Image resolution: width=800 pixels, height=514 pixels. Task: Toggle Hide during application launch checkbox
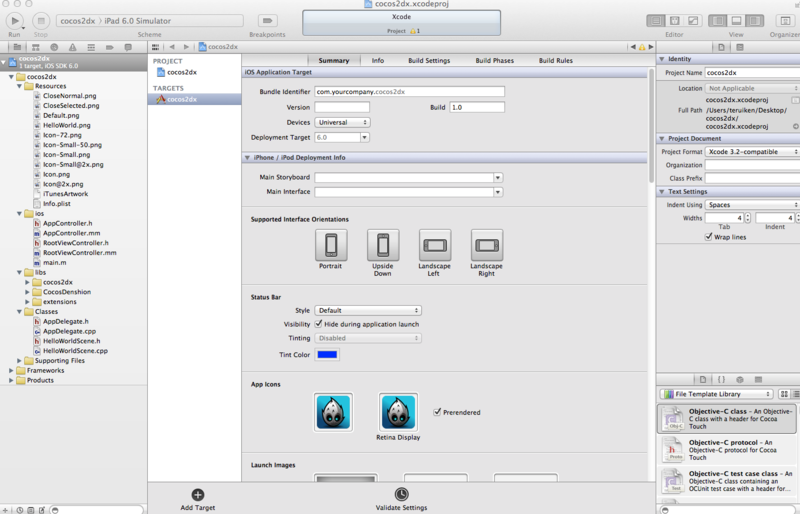318,324
